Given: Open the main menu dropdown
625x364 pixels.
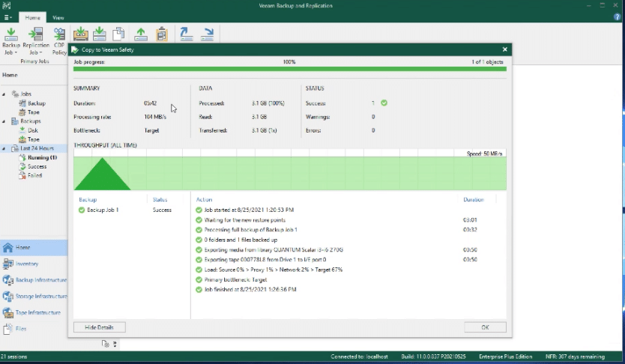Looking at the screenshot, I should point(8,17).
